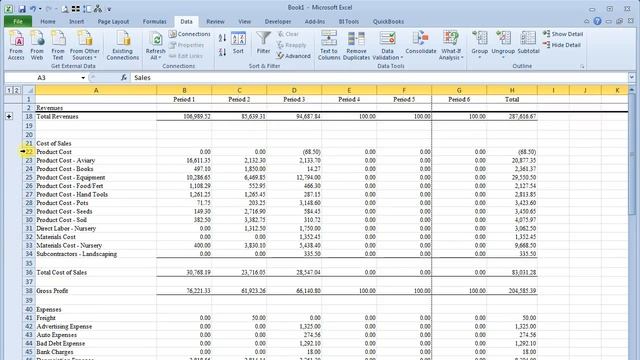Switch to Developer tab
640x360 pixels.
click(x=278, y=22)
